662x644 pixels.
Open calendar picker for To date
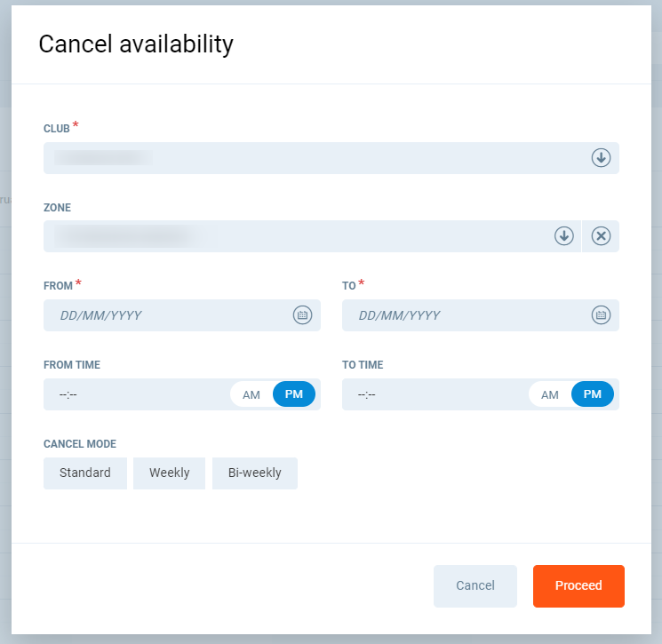coord(601,315)
